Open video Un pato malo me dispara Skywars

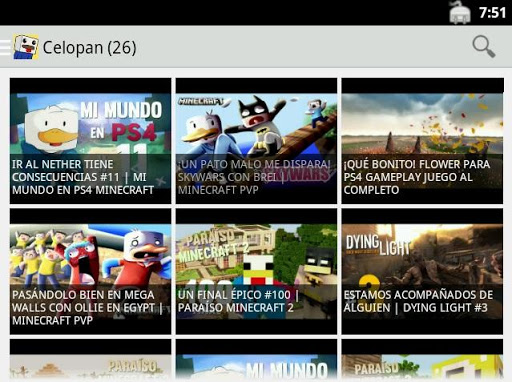coord(256,141)
